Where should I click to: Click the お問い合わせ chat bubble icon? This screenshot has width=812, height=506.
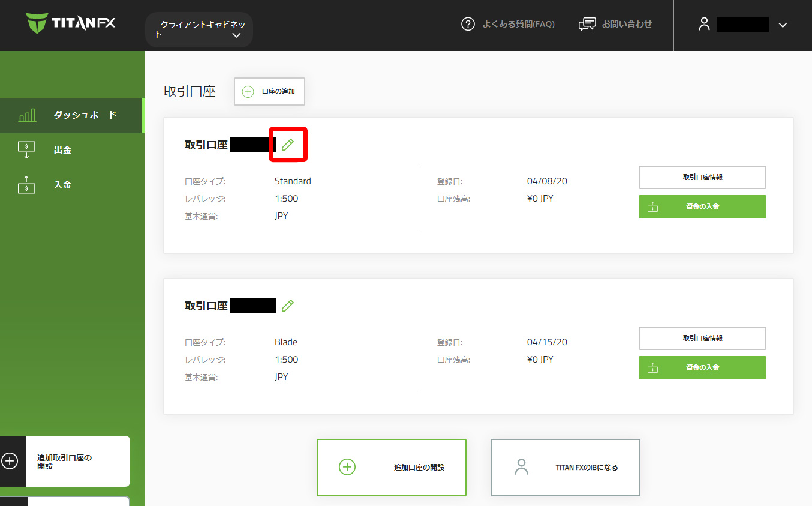point(587,24)
